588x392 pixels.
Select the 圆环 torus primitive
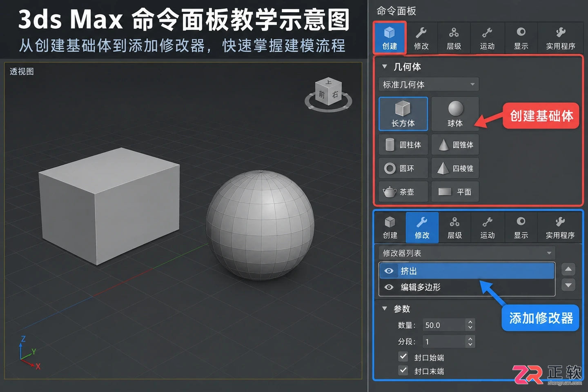(x=403, y=168)
